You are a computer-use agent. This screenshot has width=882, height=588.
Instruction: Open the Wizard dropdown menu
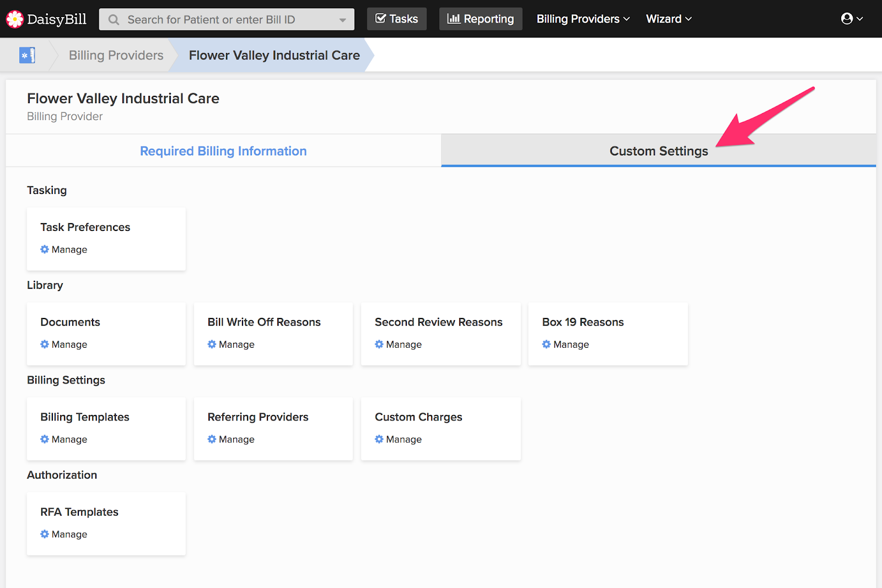tap(669, 19)
